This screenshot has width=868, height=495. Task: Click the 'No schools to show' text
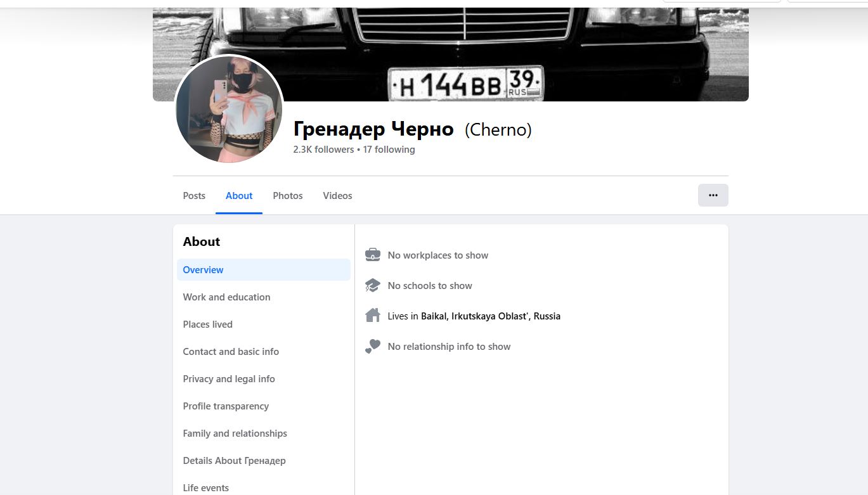point(430,286)
